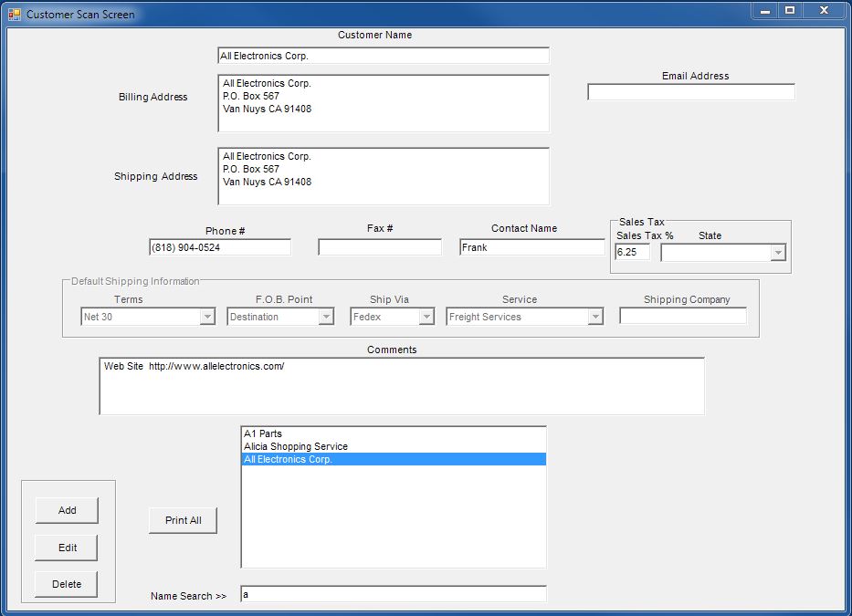
Task: Click the Phone # field
Action: pyautogui.click(x=220, y=247)
